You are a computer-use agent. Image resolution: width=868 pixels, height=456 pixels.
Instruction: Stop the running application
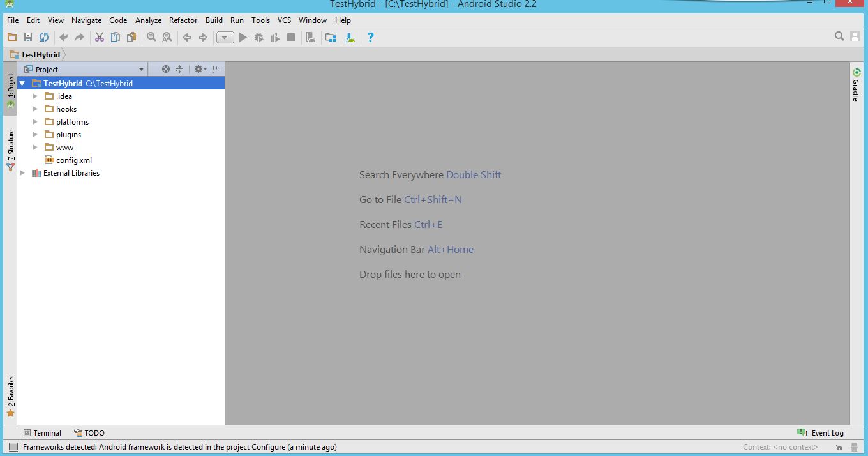[x=290, y=37]
